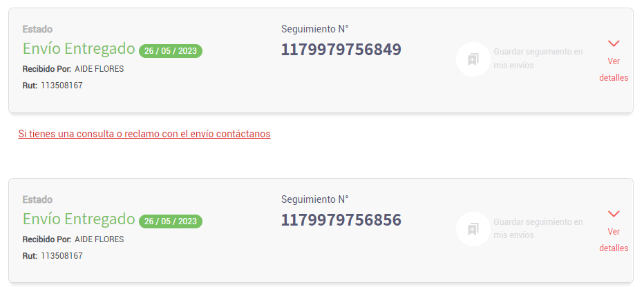The width and height of the screenshot is (644, 287).
Task: Click bookmark icon for shipment 1179979756856
Action: pos(473,229)
